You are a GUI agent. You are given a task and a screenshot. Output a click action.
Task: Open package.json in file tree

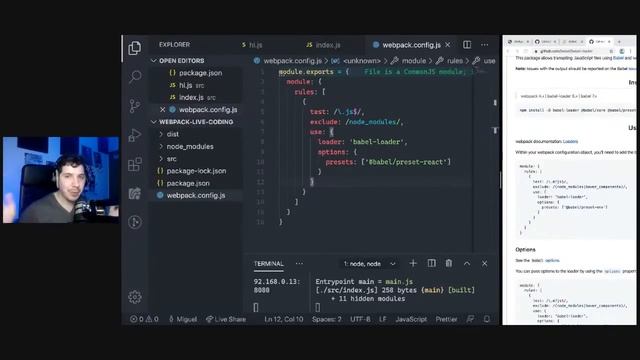tap(188, 183)
